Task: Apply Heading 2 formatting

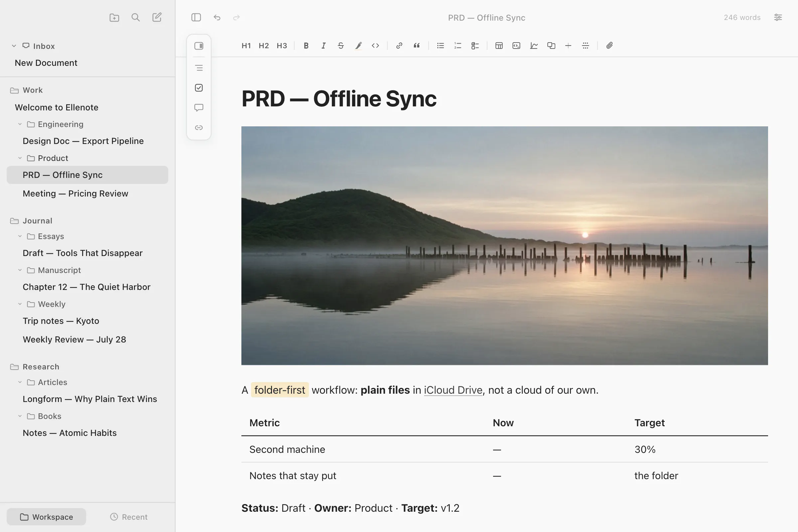Action: (264, 46)
